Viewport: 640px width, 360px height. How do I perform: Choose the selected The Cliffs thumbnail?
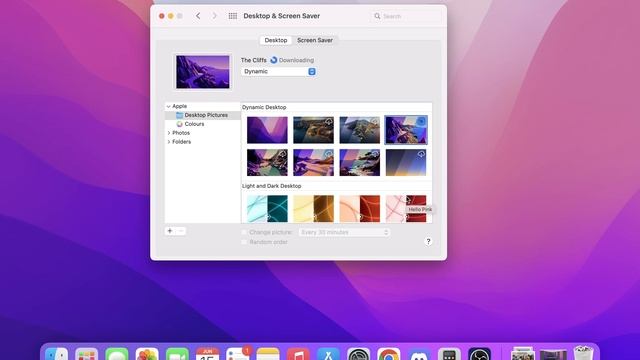point(406,130)
